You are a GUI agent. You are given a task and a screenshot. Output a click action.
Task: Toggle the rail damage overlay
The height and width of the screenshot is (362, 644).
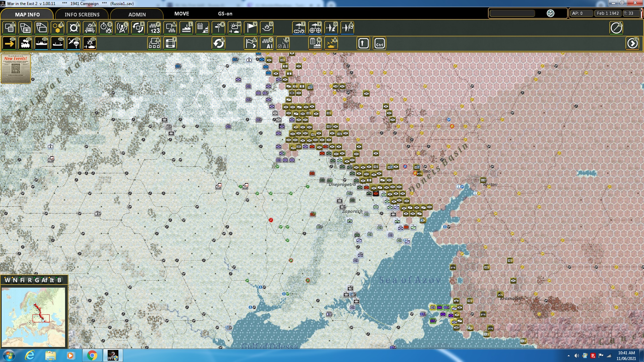[x=90, y=28]
